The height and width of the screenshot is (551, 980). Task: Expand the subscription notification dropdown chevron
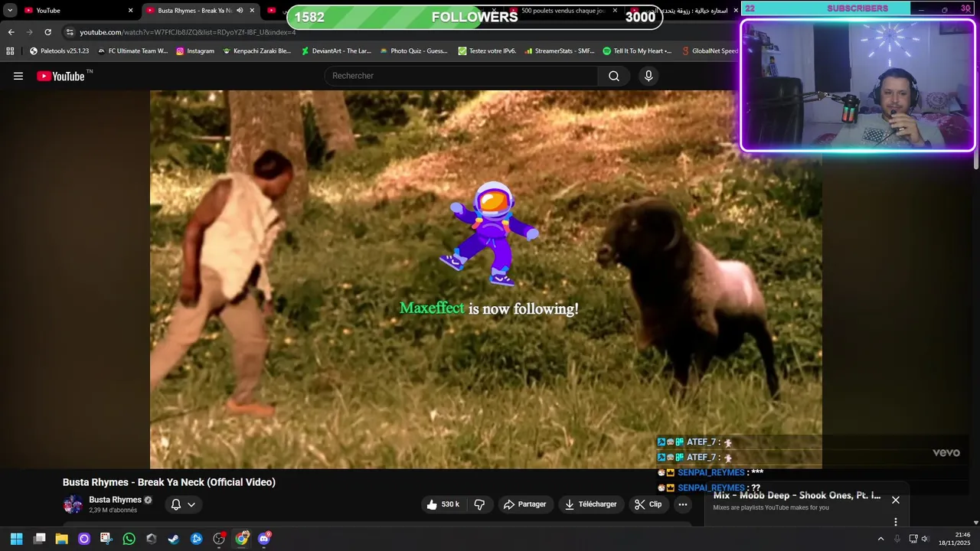(x=191, y=504)
